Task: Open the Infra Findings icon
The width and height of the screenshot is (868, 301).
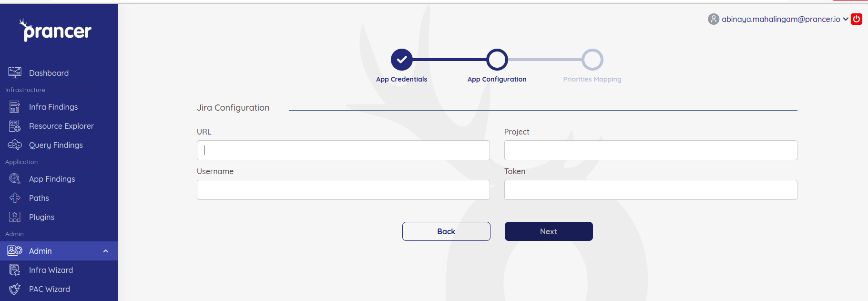Action: point(15,106)
